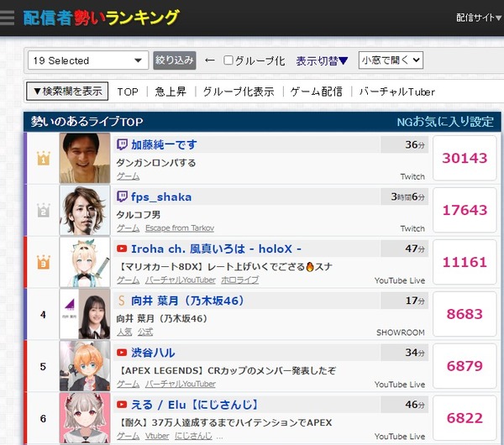Click APEX LEGENDS CRカップ stream title
The height and width of the screenshot is (445, 504).
[227, 370]
